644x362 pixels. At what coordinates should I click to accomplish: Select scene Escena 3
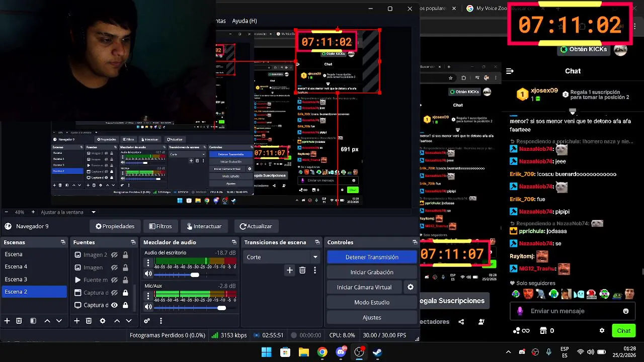pos(34,279)
